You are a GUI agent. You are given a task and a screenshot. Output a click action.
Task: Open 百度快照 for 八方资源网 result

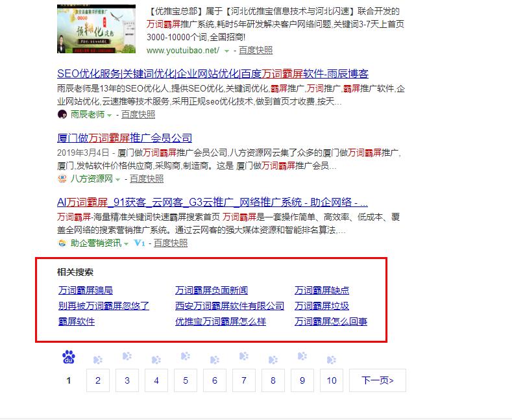147,179
